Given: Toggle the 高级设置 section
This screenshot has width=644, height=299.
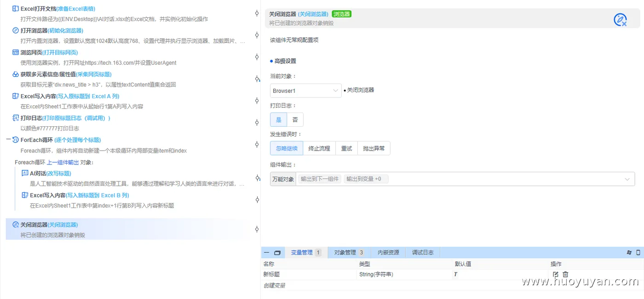Looking at the screenshot, I should 283,61.
